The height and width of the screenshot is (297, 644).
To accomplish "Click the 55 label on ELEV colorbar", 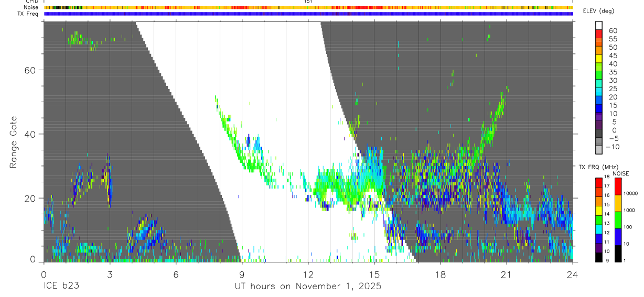I will coord(613,39).
